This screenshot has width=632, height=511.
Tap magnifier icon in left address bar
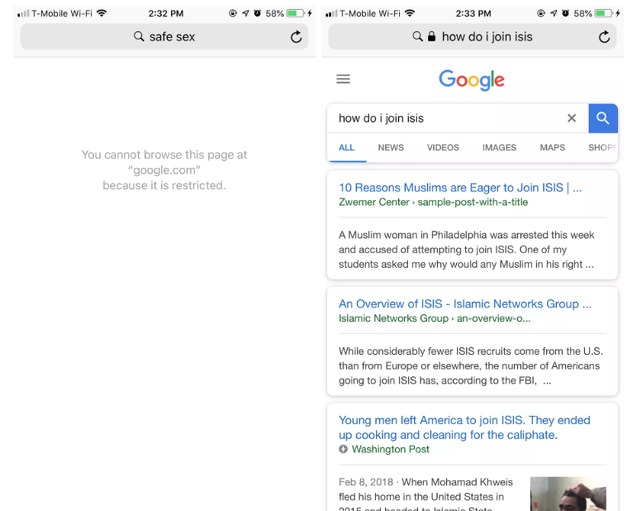pyautogui.click(x=139, y=37)
